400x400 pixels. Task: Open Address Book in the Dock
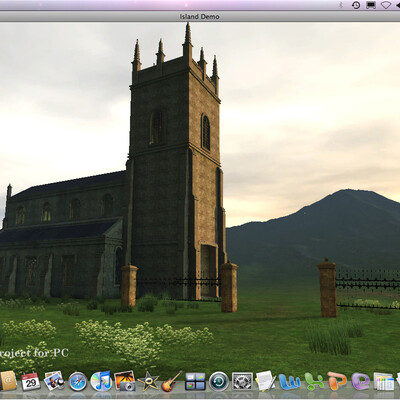tap(8, 381)
